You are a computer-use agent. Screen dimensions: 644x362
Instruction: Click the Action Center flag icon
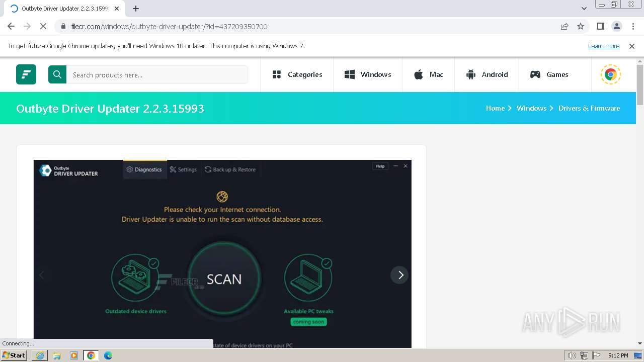coord(595,355)
